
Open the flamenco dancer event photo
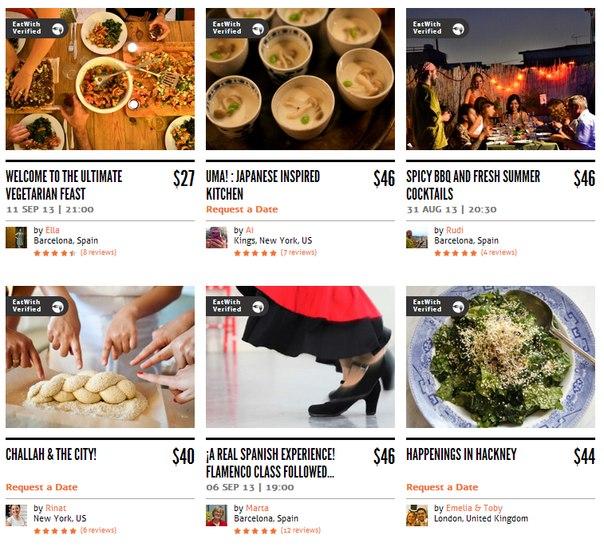pyautogui.click(x=300, y=357)
